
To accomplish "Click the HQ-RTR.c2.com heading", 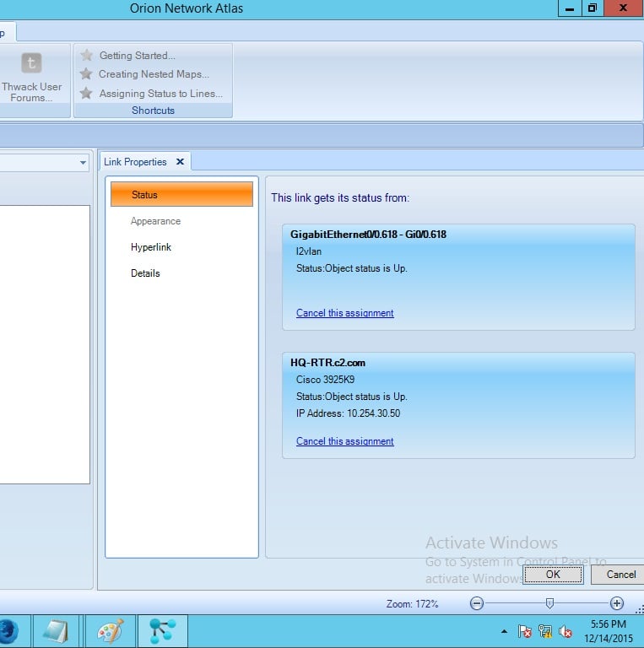I will [x=327, y=363].
